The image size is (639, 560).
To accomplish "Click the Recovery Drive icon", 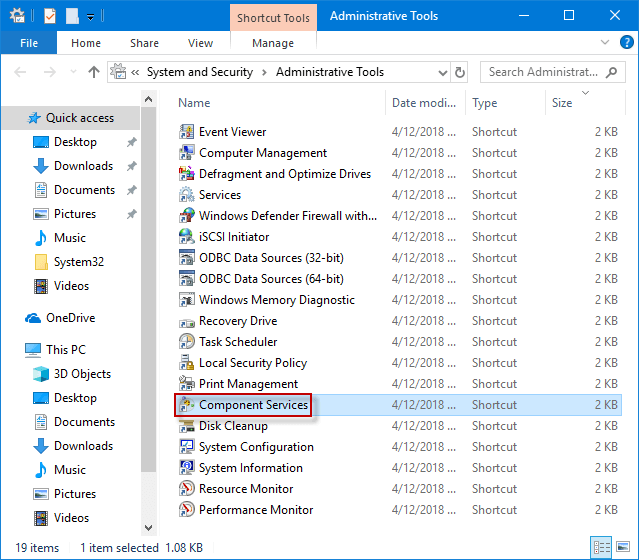I will [187, 322].
